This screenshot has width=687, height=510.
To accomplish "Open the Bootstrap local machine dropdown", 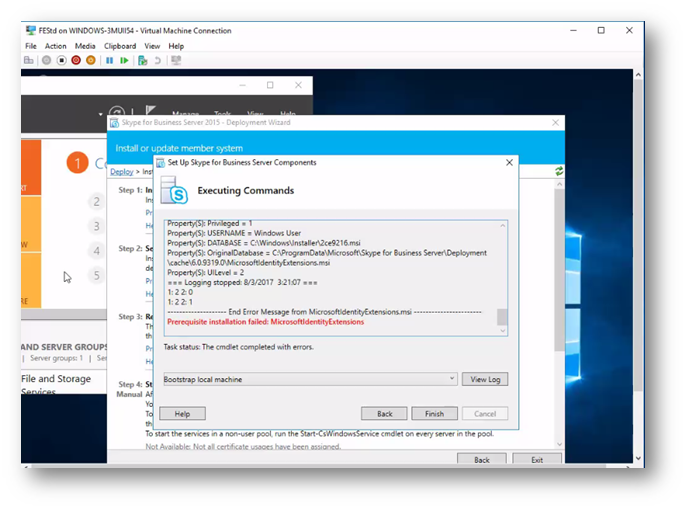I will [310, 379].
